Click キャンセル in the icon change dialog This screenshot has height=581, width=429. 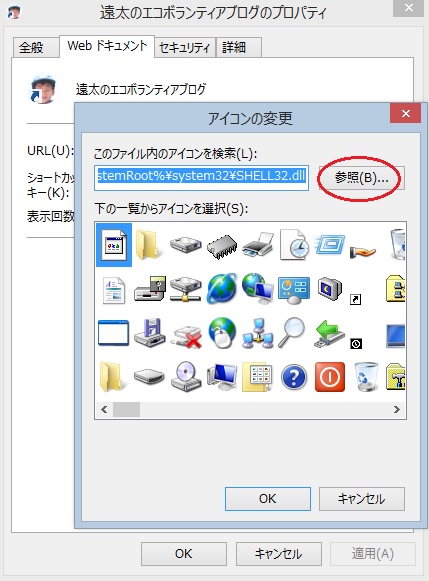(x=362, y=499)
